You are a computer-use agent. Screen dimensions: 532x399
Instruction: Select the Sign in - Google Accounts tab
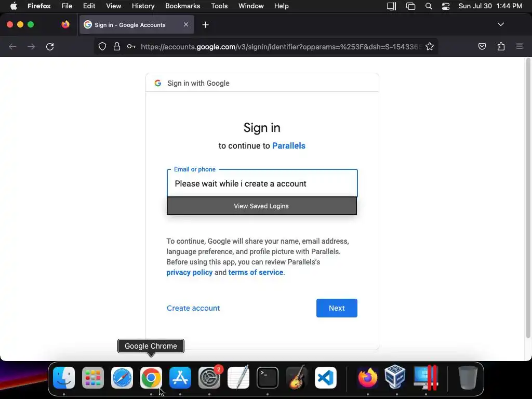[x=137, y=24]
